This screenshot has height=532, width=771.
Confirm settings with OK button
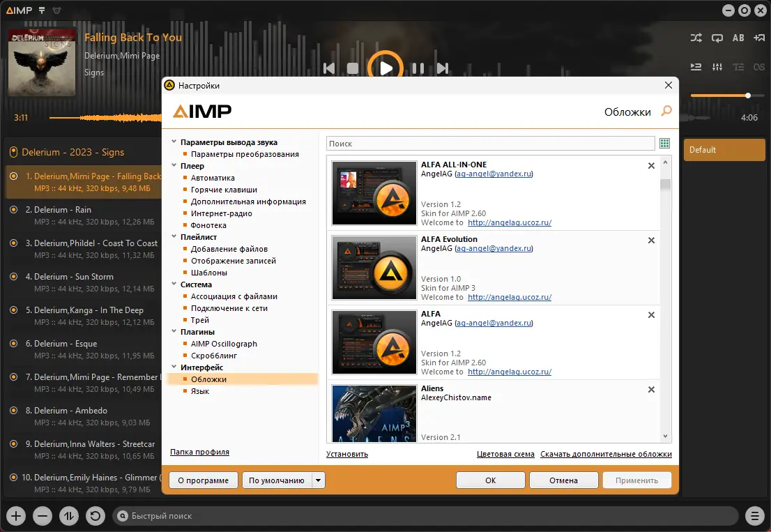[490, 480]
